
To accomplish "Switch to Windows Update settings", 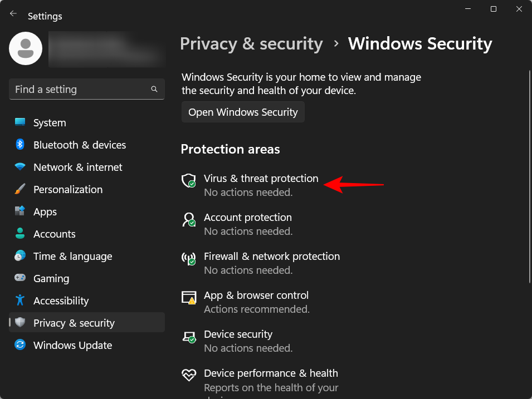I will pyautogui.click(x=20, y=345).
